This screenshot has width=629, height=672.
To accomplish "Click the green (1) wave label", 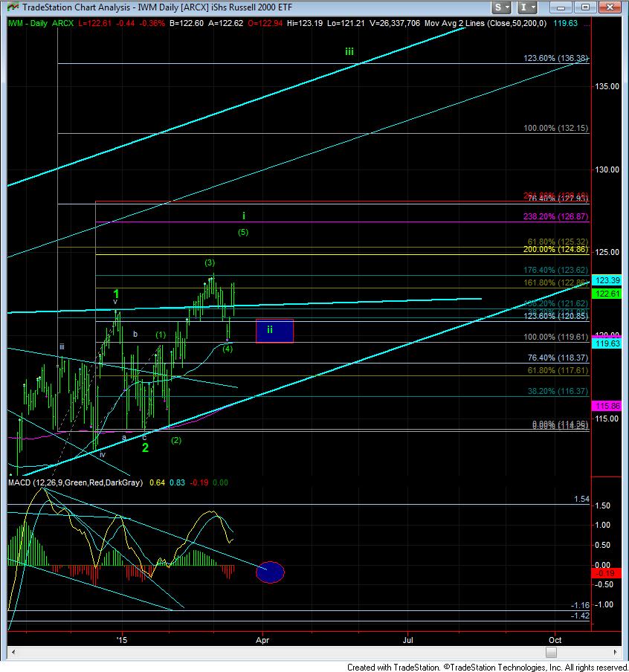I will click(x=161, y=335).
